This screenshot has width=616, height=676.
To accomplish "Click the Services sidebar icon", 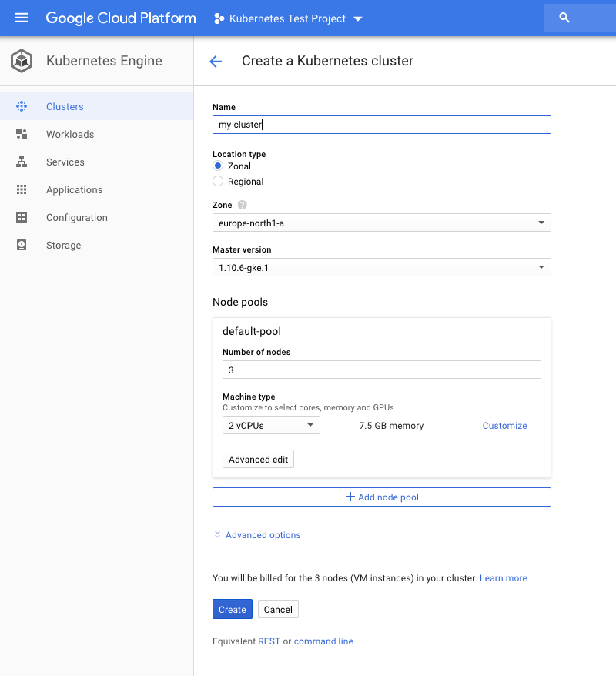I will tap(22, 162).
